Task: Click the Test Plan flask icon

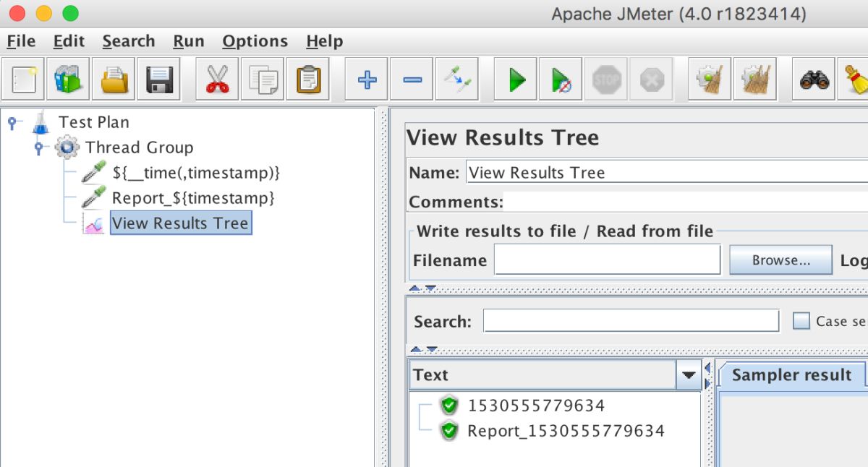Action: pyautogui.click(x=41, y=122)
